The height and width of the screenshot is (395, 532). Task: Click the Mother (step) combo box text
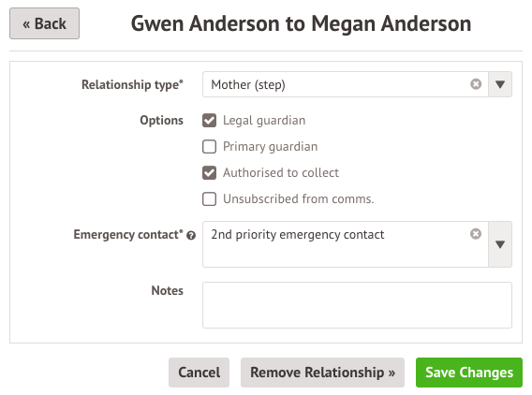[248, 84]
